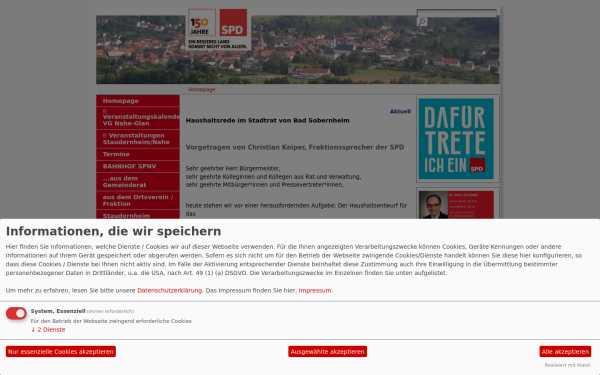The height and width of the screenshot is (375, 600).
Task: Click the Homepage breadcrumb link
Action: 202,89
